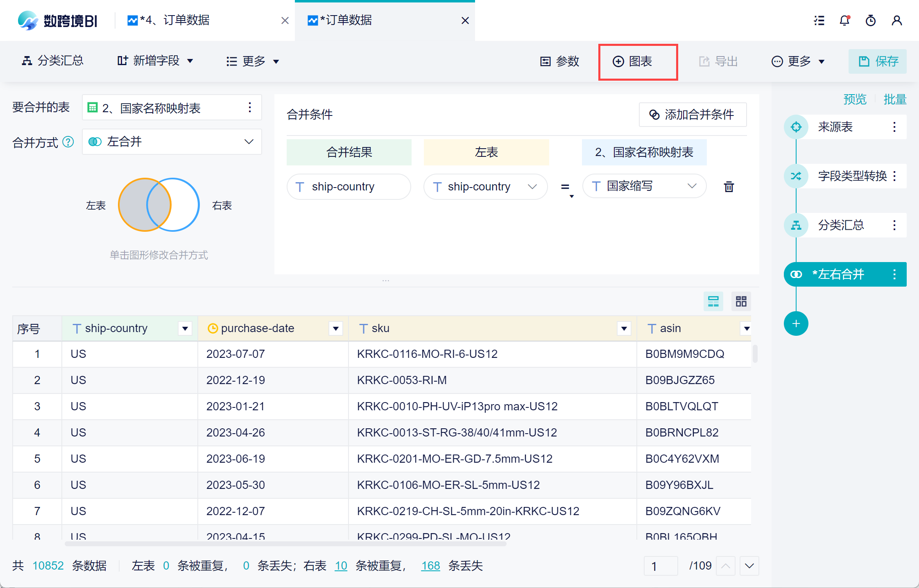Image resolution: width=919 pixels, height=588 pixels.
Task: Click the page number input field
Action: (661, 566)
